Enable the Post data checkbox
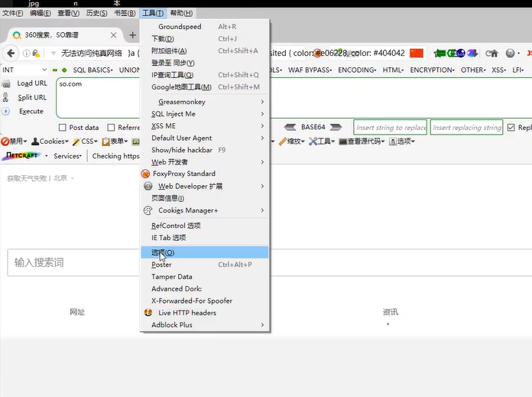 tap(63, 127)
